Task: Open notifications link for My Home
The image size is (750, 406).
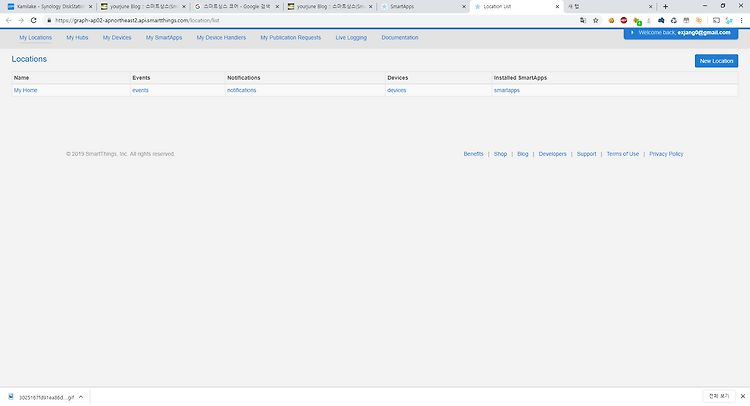Action: coord(242,90)
